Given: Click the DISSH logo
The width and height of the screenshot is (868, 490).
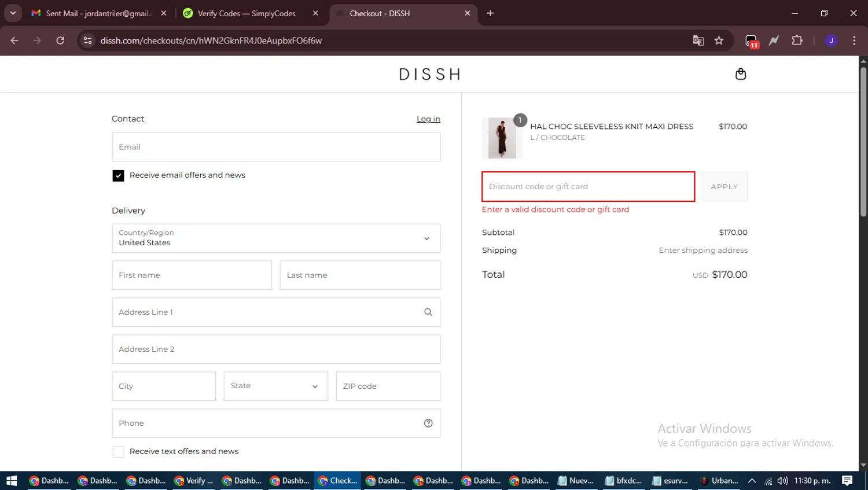Looking at the screenshot, I should [430, 74].
